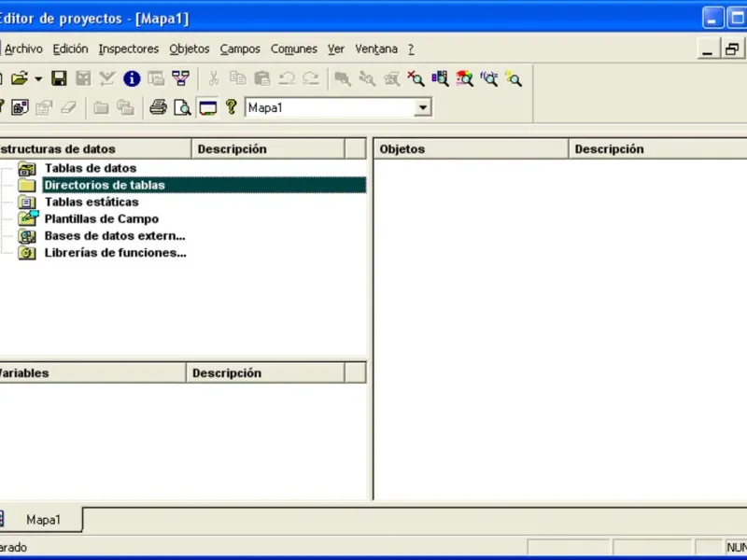Open the Edición menu

point(71,49)
